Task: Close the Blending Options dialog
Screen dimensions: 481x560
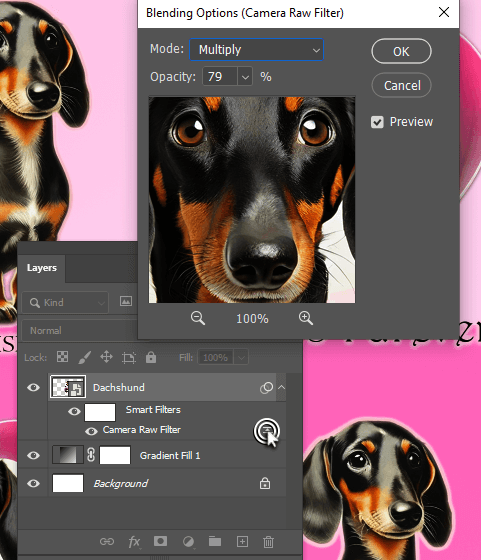Action: coord(444,12)
